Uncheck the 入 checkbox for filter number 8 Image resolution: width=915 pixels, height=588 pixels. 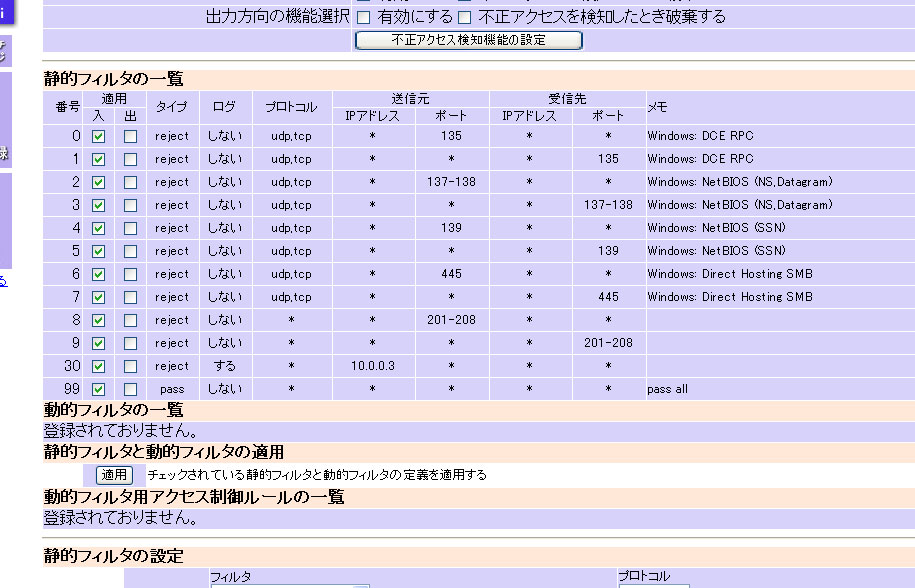[x=99, y=320]
